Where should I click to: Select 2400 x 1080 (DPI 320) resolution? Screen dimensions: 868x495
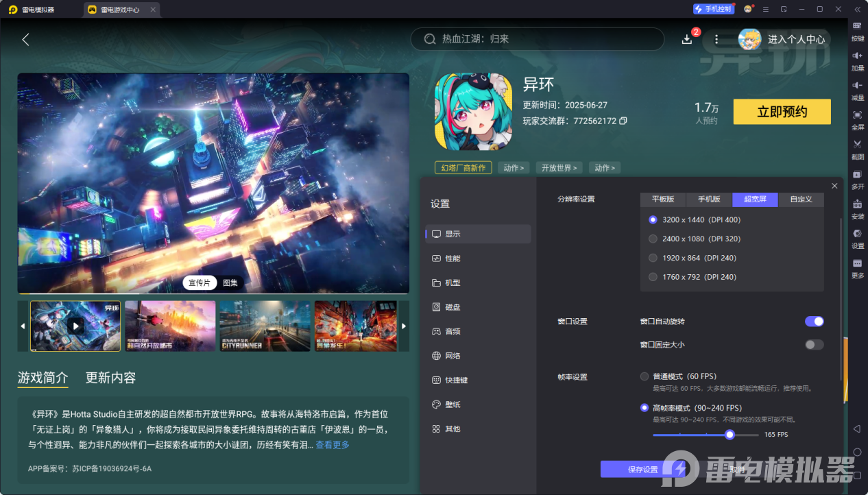(653, 239)
